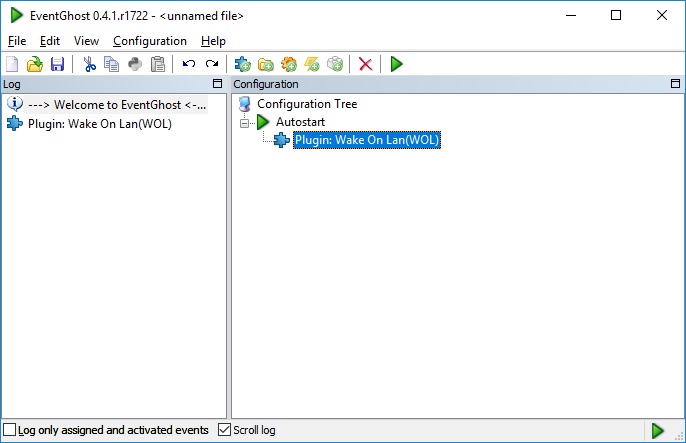Enable Log only assigned and activated events
The width and height of the screenshot is (686, 443).
coord(10,430)
